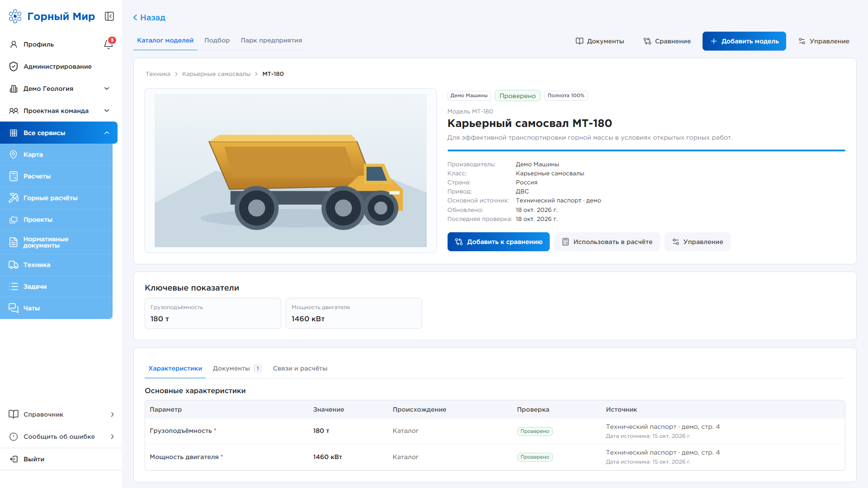Open Нормативные документы icon
Viewport: 868px width, 488px height.
point(14,242)
